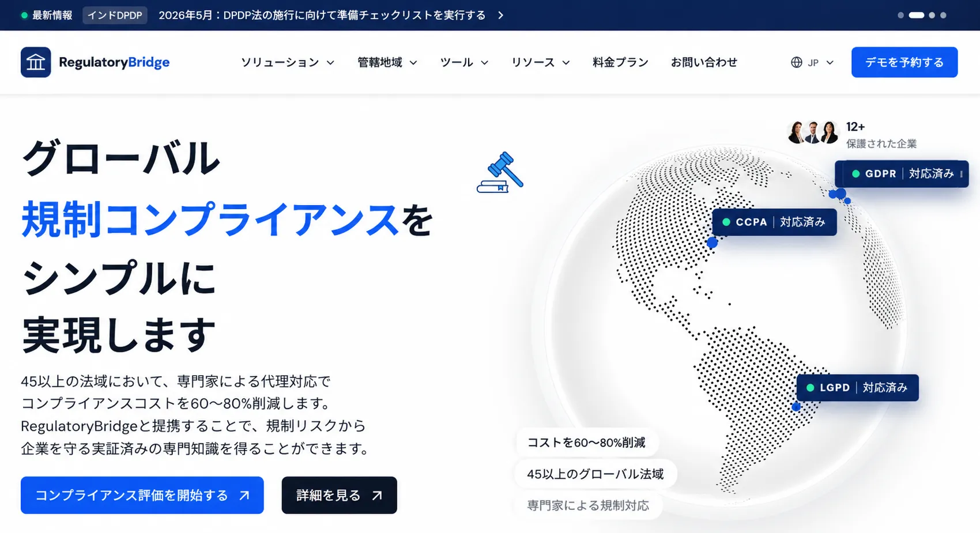Image resolution: width=980 pixels, height=533 pixels.
Task: Click the blue 規制コンプライアンス headline text
Action: (x=210, y=220)
